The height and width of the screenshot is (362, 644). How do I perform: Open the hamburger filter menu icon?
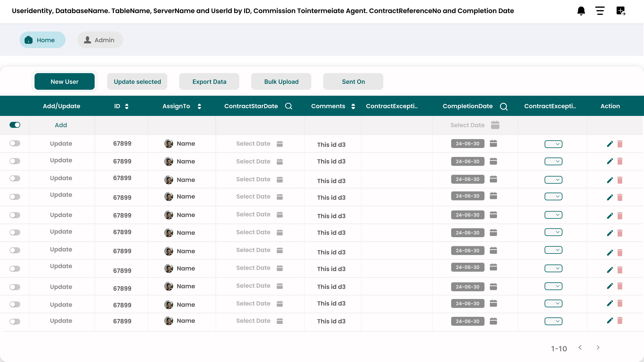[600, 11]
